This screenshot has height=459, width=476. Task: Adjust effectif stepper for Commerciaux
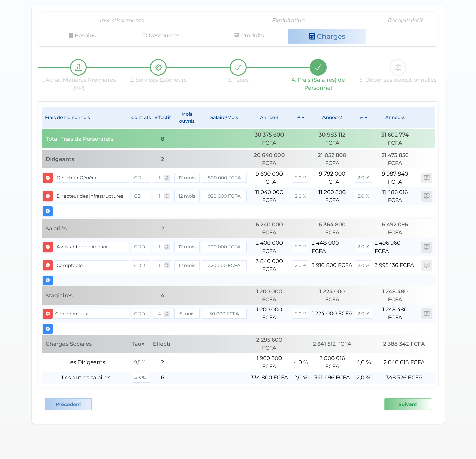(x=167, y=314)
